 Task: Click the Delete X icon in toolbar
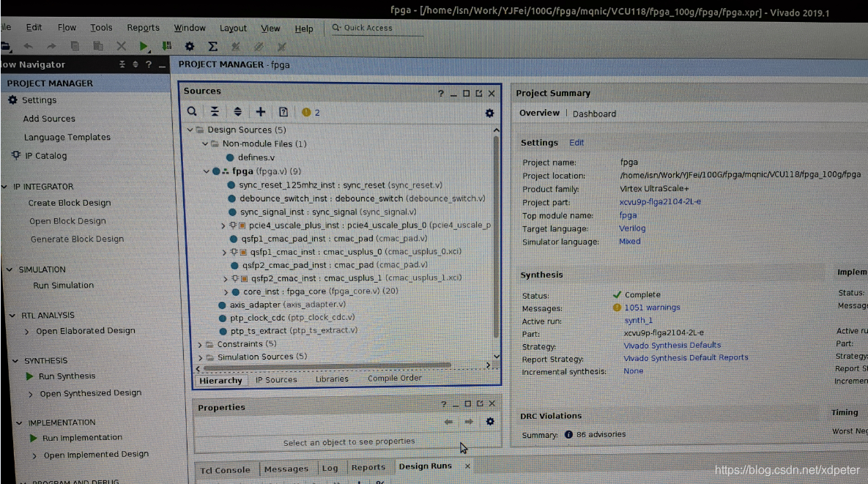tap(122, 46)
